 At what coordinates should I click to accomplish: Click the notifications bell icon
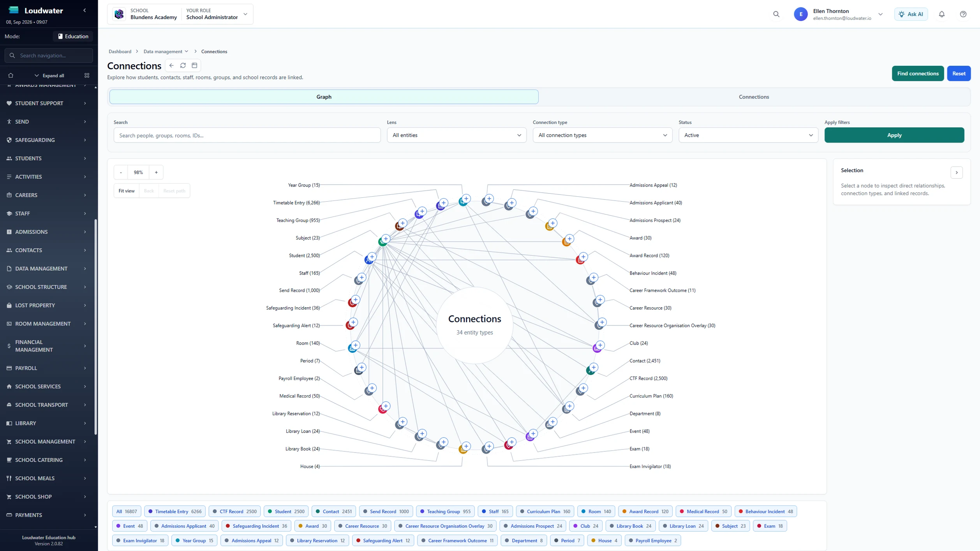(x=941, y=14)
